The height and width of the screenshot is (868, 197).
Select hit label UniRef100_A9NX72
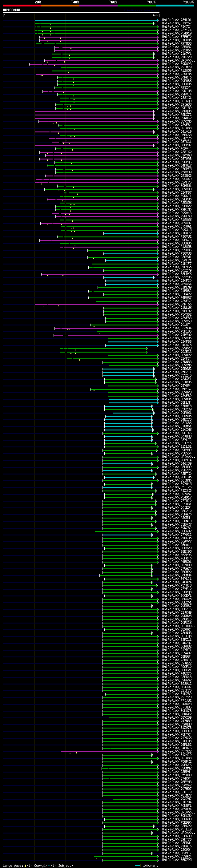(x=176, y=115)
